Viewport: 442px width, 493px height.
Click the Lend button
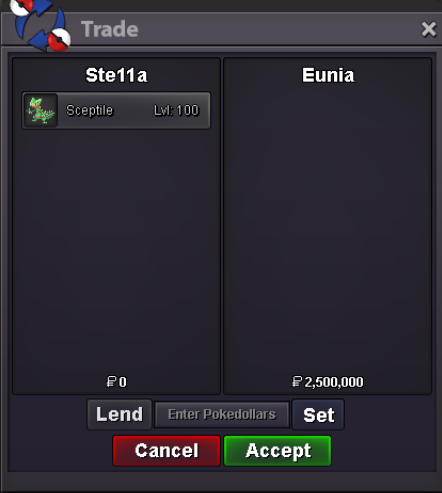pos(119,414)
